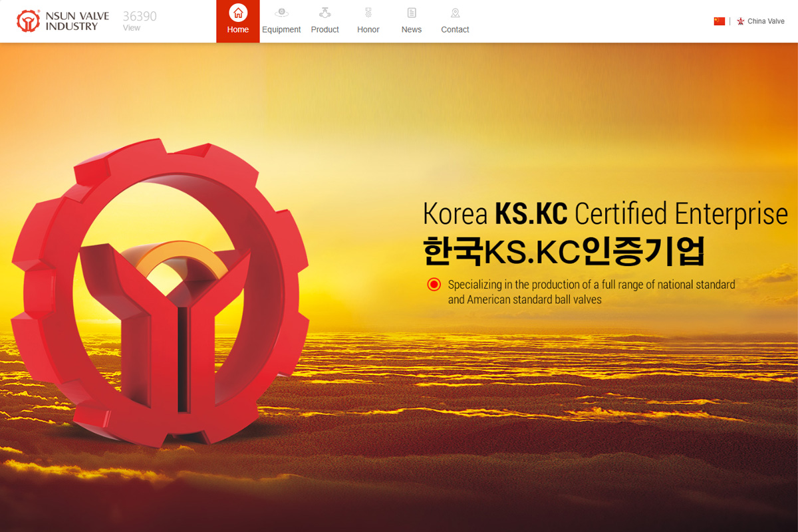Select the News menu label
798x532 pixels.
click(x=412, y=29)
